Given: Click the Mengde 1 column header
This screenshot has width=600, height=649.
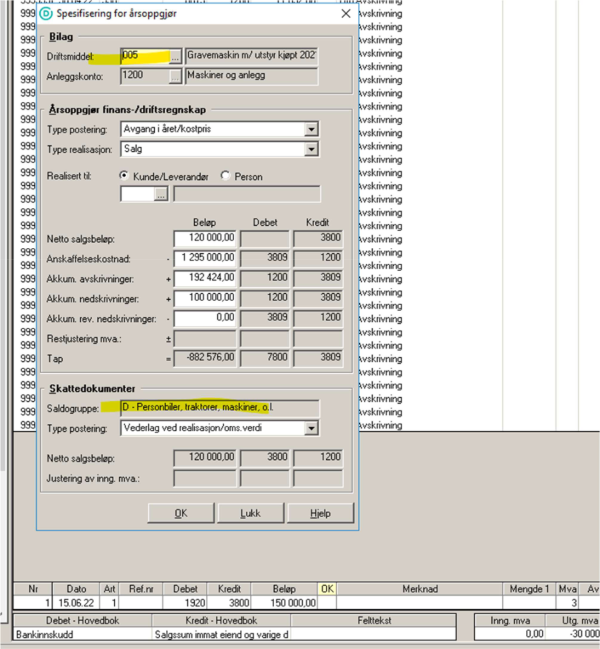Looking at the screenshot, I should [529, 589].
